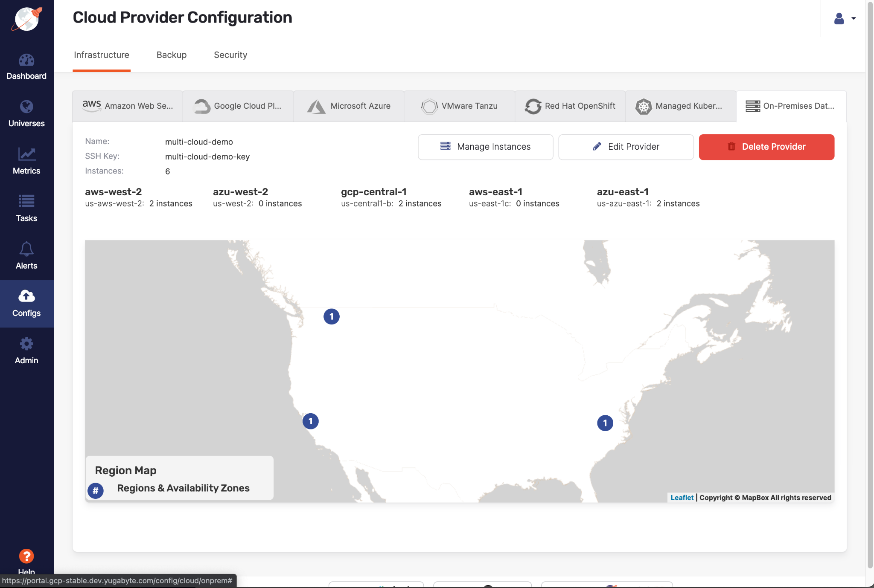
Task: Click the azu-west-2 region heading
Action: click(x=241, y=192)
